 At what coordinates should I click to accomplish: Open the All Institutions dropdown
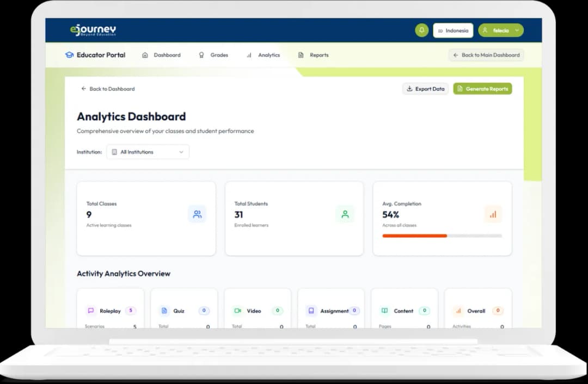pos(148,152)
